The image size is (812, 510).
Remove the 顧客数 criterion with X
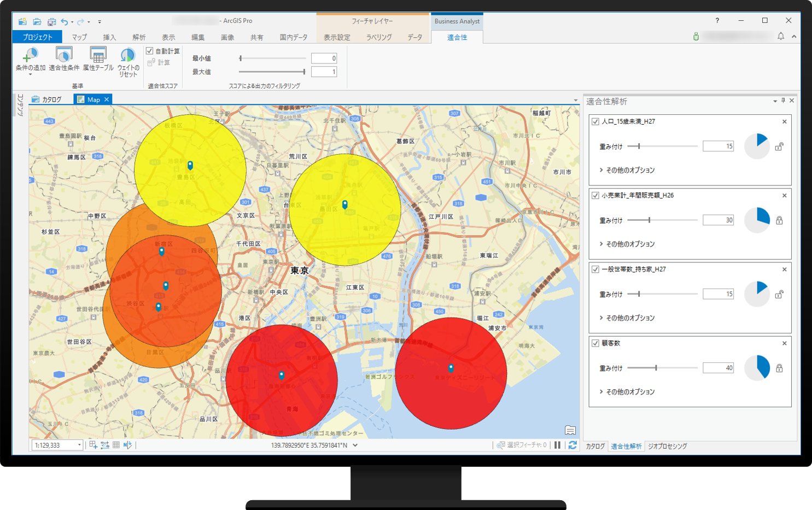[x=785, y=343]
